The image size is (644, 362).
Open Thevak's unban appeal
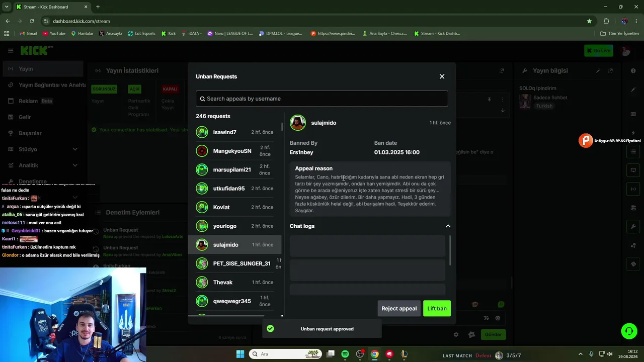pyautogui.click(x=235, y=283)
